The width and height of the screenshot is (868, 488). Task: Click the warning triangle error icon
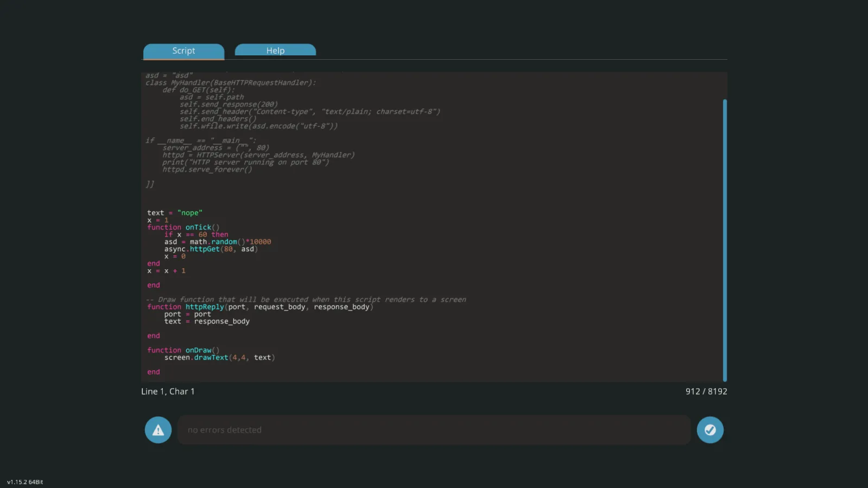coord(158,430)
